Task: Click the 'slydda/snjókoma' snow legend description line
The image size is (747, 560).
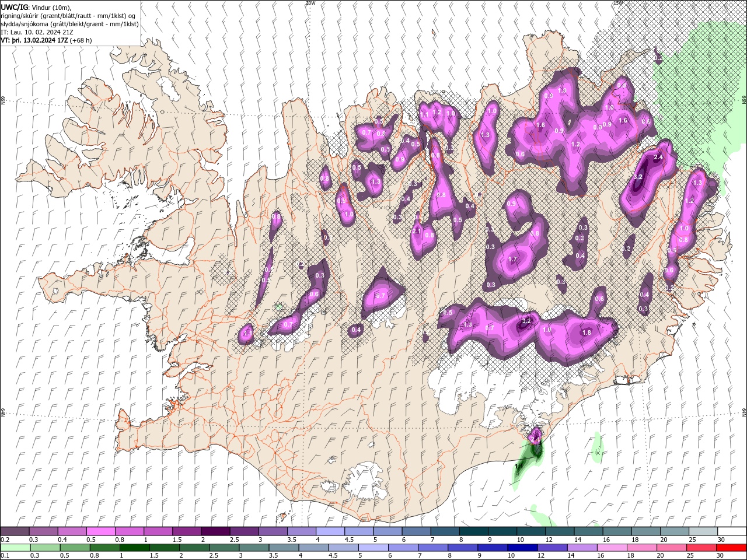Action: coord(70,24)
